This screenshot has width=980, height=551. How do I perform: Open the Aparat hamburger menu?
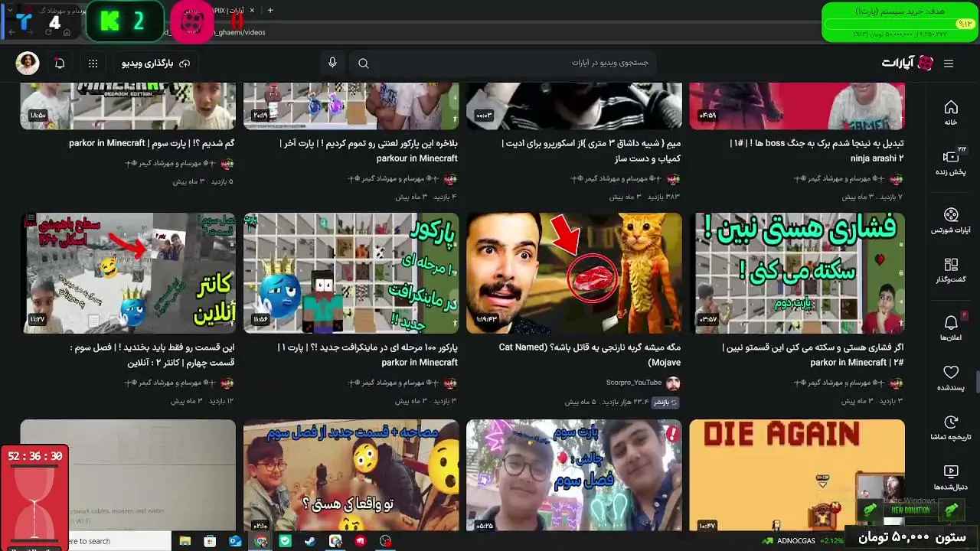coord(949,64)
